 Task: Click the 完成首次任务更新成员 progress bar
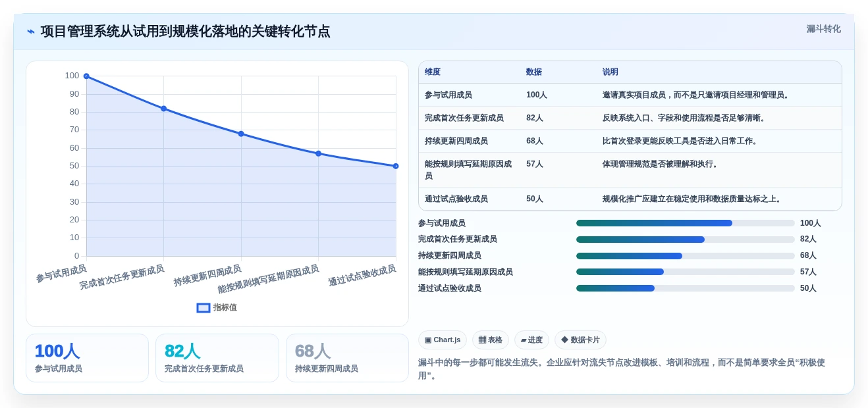click(686, 240)
